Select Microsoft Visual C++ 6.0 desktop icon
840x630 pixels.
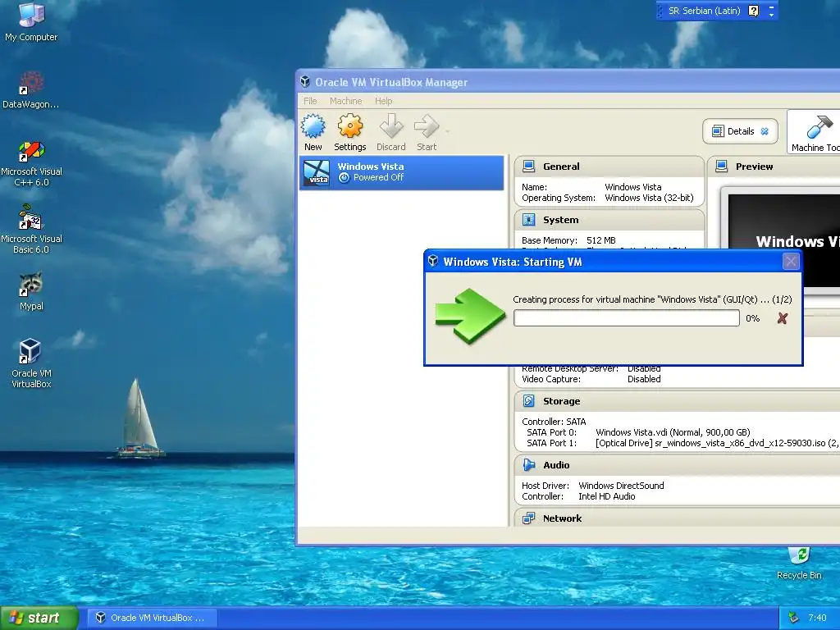(x=31, y=163)
